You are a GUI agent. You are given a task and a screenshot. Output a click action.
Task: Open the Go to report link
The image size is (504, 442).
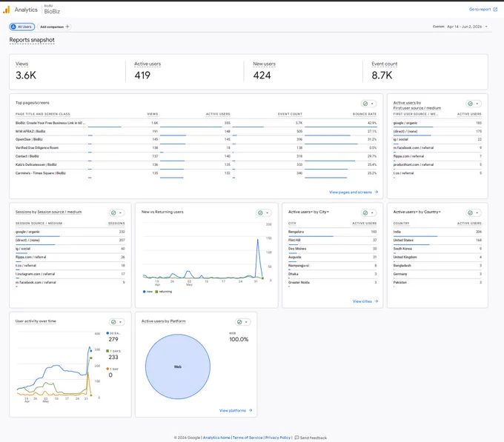(x=483, y=10)
